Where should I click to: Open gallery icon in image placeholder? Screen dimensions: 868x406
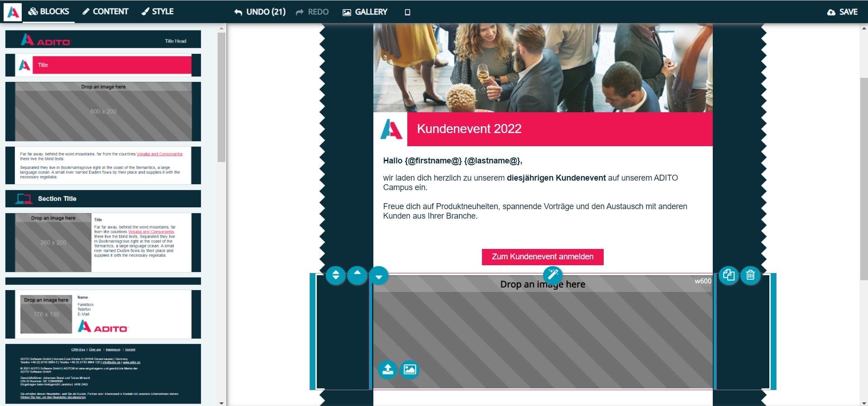tap(410, 369)
